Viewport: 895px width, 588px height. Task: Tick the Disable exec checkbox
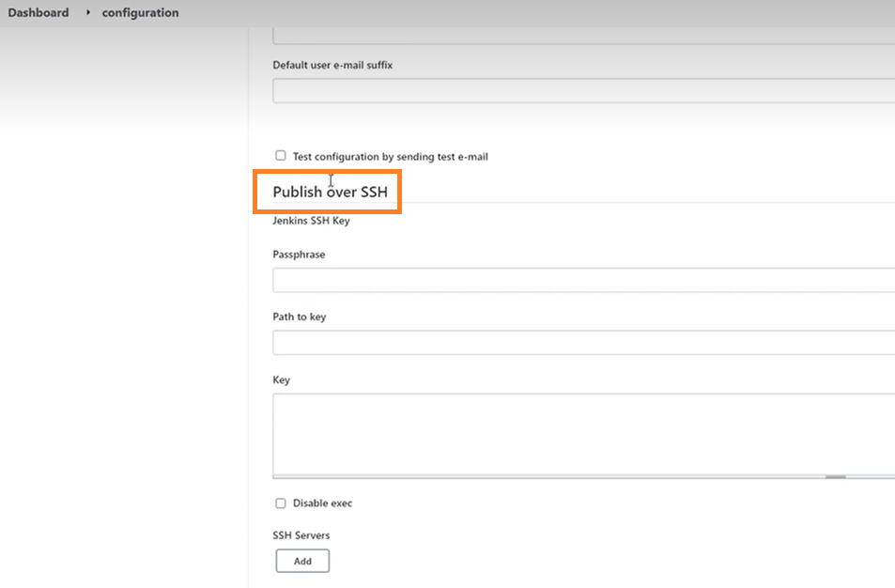(x=280, y=503)
